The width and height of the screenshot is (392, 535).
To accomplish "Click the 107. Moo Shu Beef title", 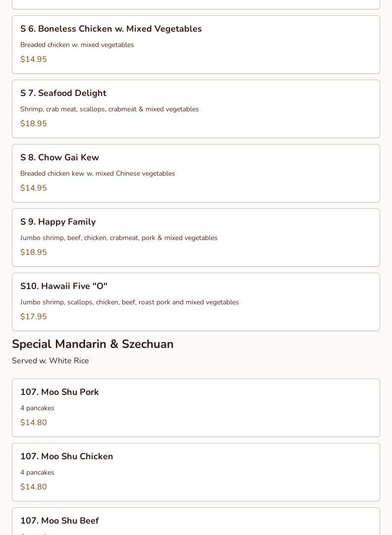I will pos(59,521).
